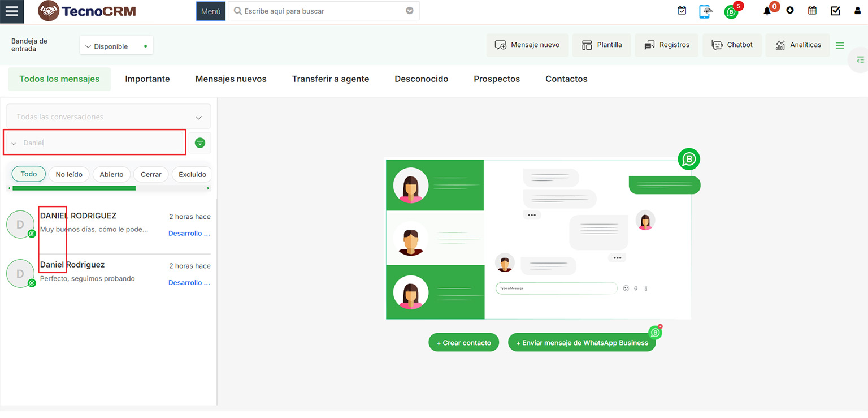Click the green horizontal filter scrollbar
The height and width of the screenshot is (418, 868).
pyautogui.click(x=73, y=188)
